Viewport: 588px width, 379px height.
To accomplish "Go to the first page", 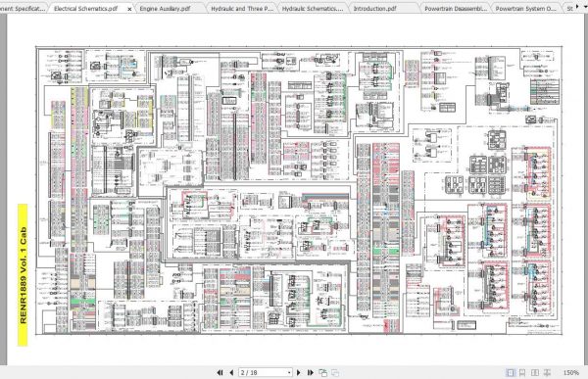I will point(220,372).
